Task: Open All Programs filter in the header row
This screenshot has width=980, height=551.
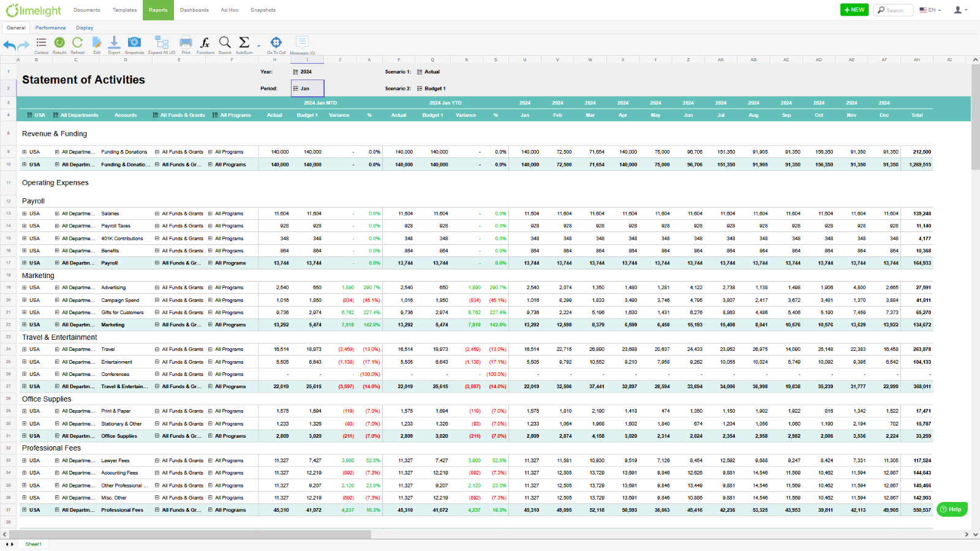Action: pos(232,115)
